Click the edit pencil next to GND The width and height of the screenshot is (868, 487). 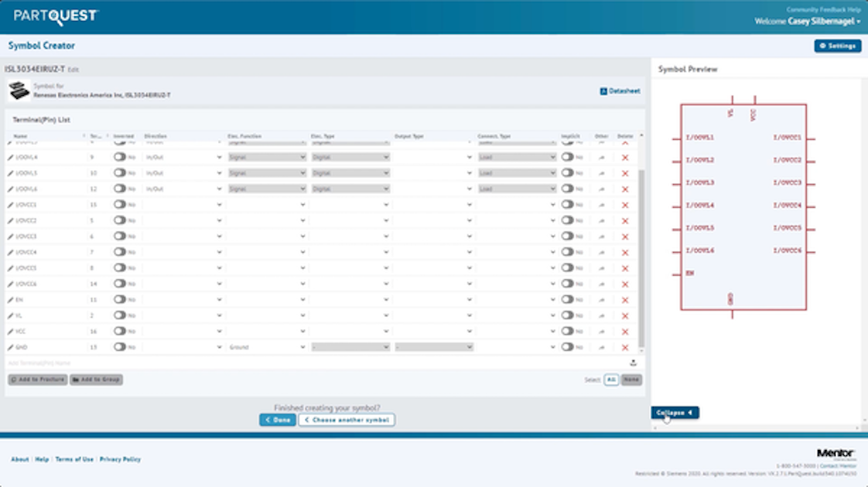(11, 347)
